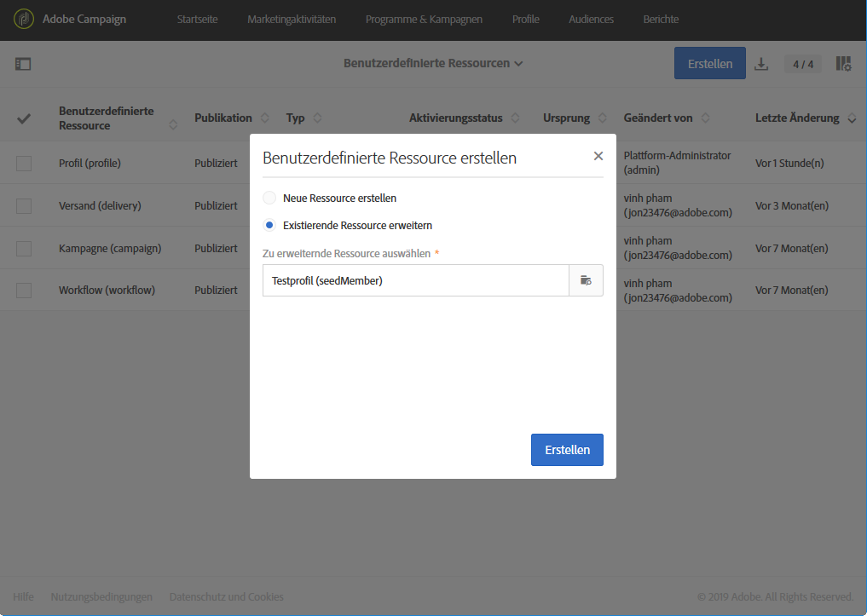The height and width of the screenshot is (616, 867).
Task: Sort by Letzte Änderung column arrows
Action: [x=852, y=118]
